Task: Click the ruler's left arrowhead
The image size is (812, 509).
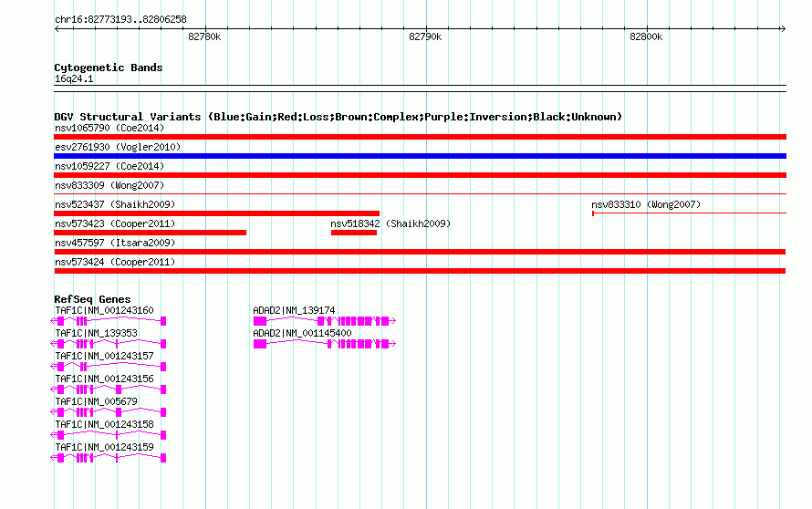Action: tap(57, 28)
